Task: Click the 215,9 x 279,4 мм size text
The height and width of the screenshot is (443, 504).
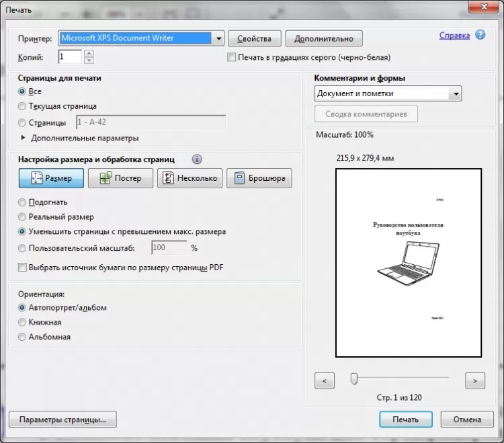Action: (365, 158)
